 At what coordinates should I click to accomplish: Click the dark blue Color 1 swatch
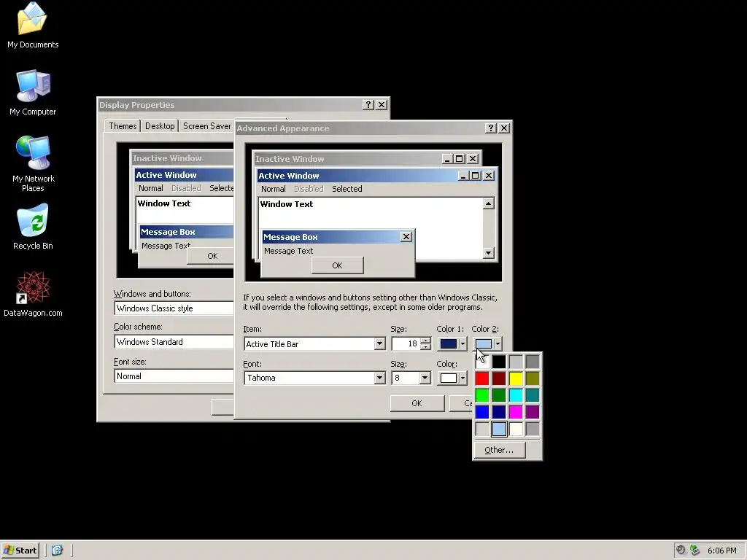pyautogui.click(x=449, y=344)
